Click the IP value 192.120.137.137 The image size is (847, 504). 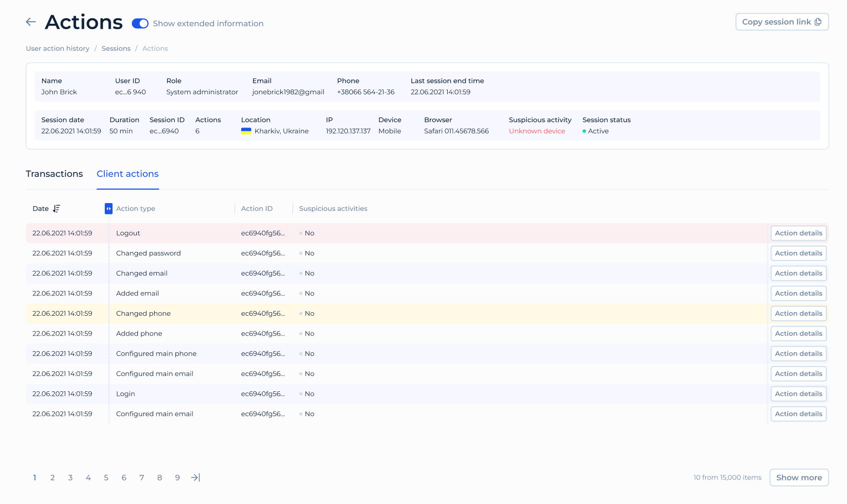pyautogui.click(x=348, y=131)
